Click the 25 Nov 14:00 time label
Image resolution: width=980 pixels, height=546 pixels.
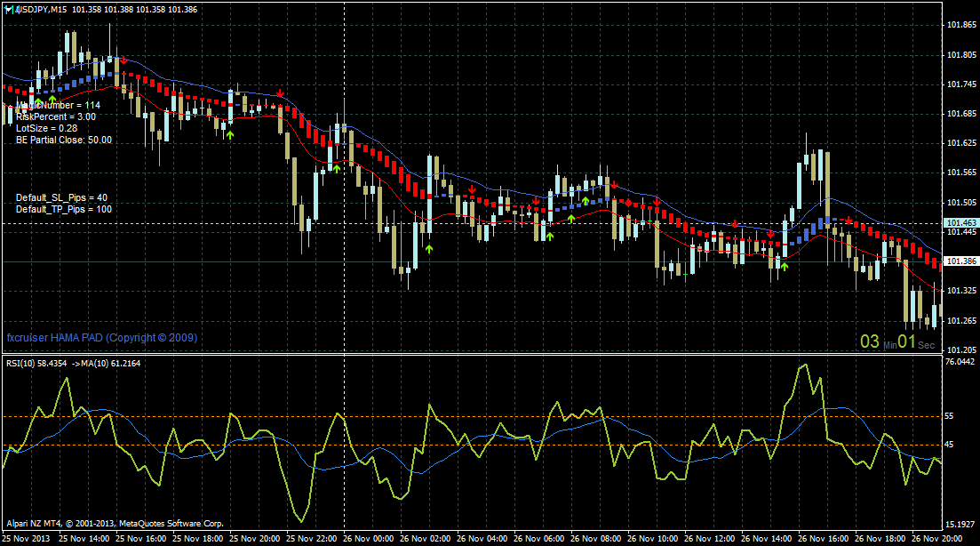point(84,539)
